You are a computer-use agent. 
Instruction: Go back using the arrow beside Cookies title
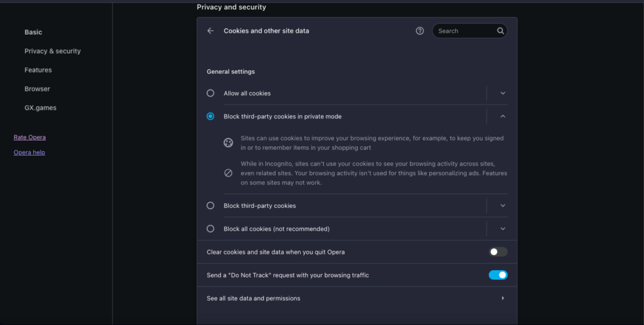pos(210,31)
